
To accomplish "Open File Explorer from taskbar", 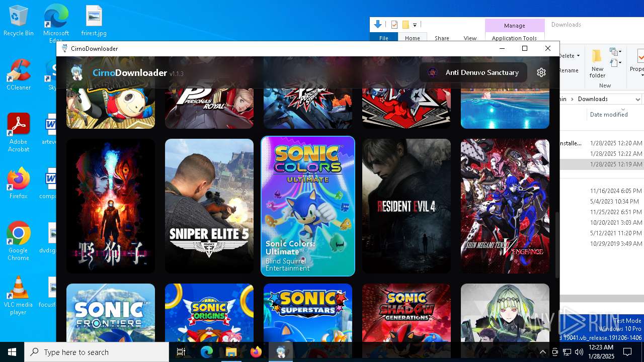I will click(231, 352).
